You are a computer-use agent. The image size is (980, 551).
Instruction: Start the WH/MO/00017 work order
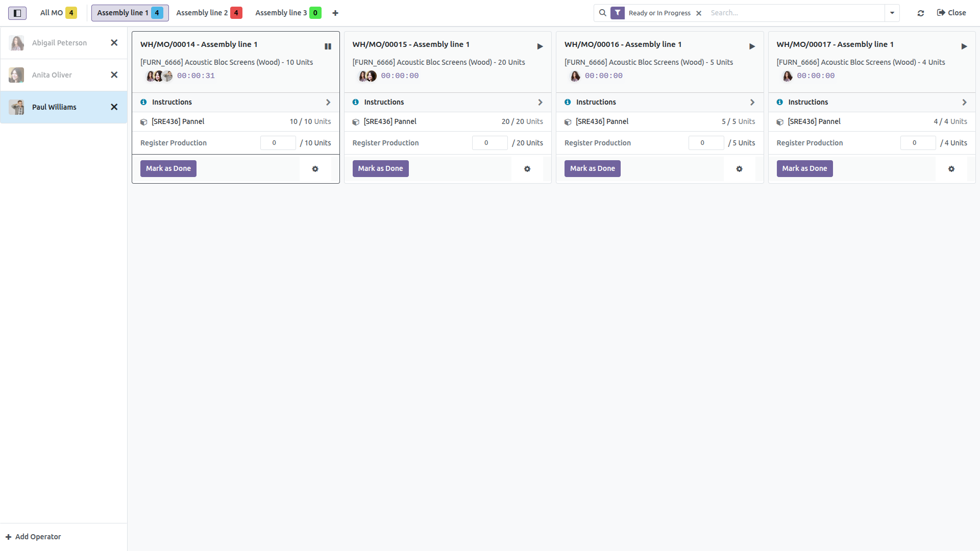(x=964, y=46)
